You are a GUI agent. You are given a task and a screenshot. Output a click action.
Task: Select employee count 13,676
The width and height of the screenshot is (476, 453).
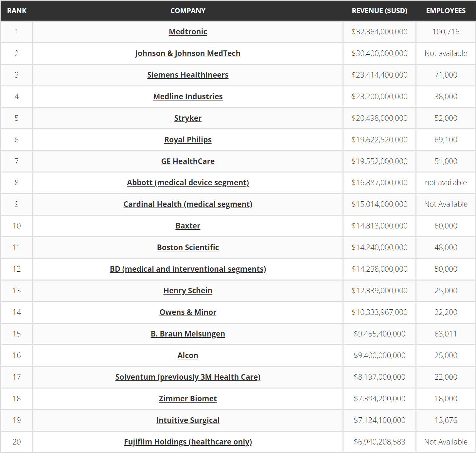446,420
